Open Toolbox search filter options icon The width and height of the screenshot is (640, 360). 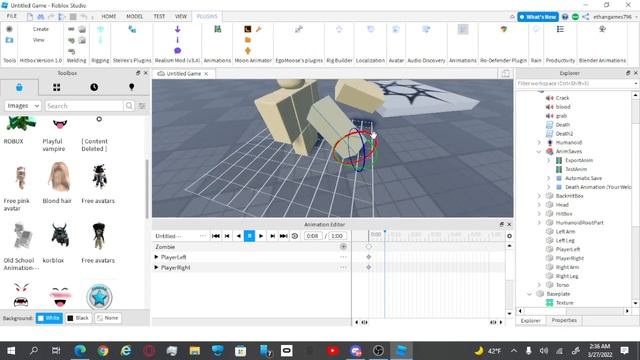tap(142, 106)
